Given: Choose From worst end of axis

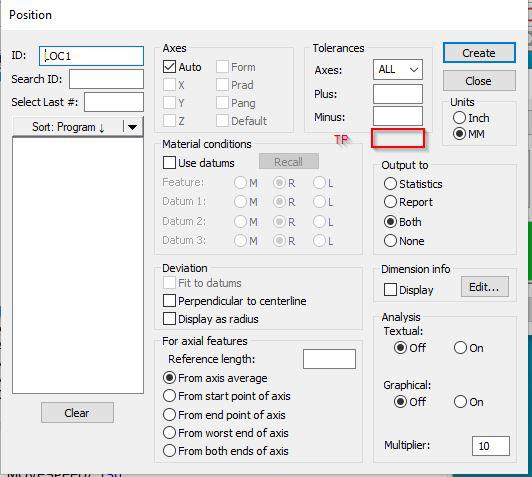Looking at the screenshot, I should click(169, 433).
